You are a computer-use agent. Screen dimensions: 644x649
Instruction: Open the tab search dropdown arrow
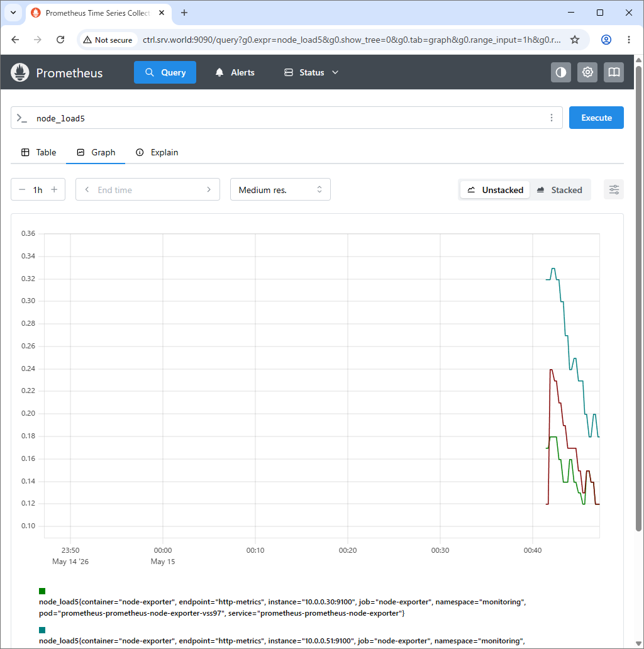point(13,13)
